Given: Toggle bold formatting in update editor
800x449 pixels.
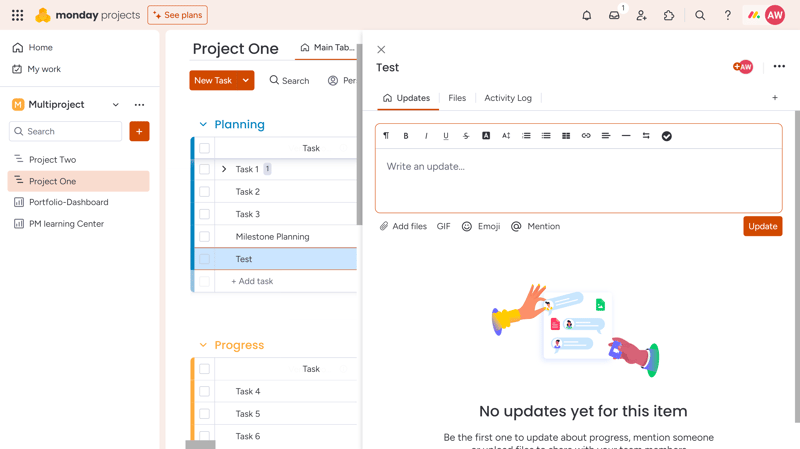Looking at the screenshot, I should [406, 136].
